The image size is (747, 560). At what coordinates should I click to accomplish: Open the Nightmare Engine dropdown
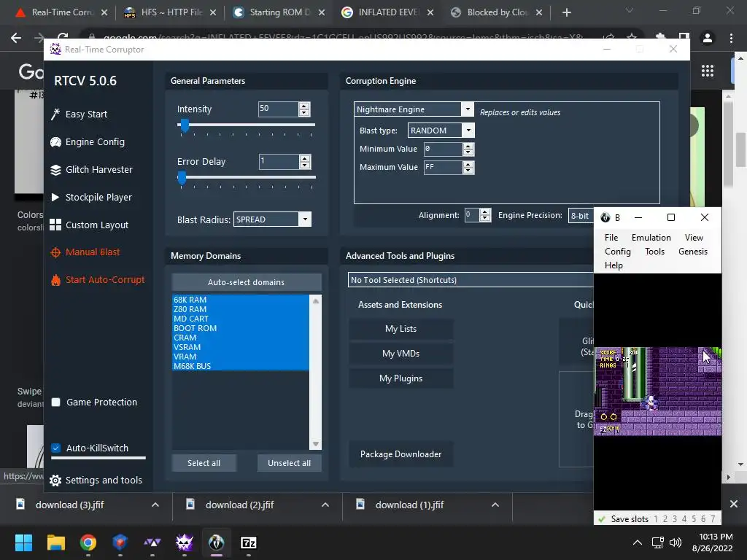pos(468,109)
